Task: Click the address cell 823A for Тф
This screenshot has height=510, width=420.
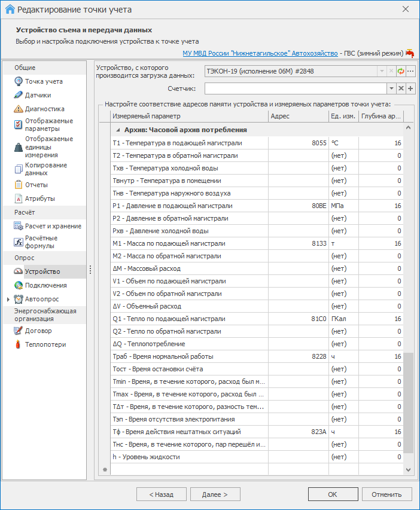Action: pyautogui.click(x=299, y=432)
